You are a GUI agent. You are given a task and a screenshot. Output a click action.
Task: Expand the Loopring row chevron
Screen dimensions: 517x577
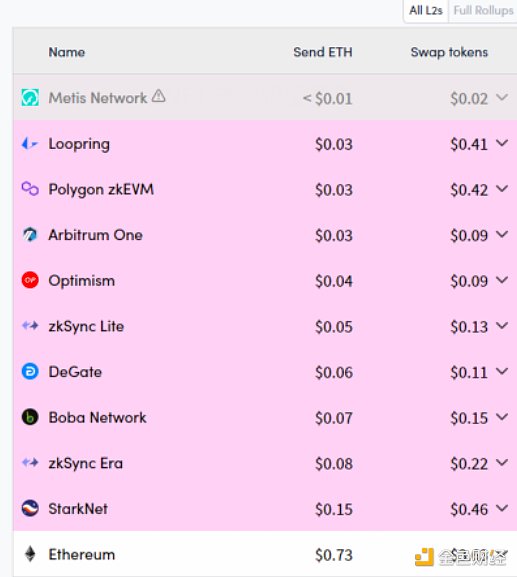[x=502, y=143]
